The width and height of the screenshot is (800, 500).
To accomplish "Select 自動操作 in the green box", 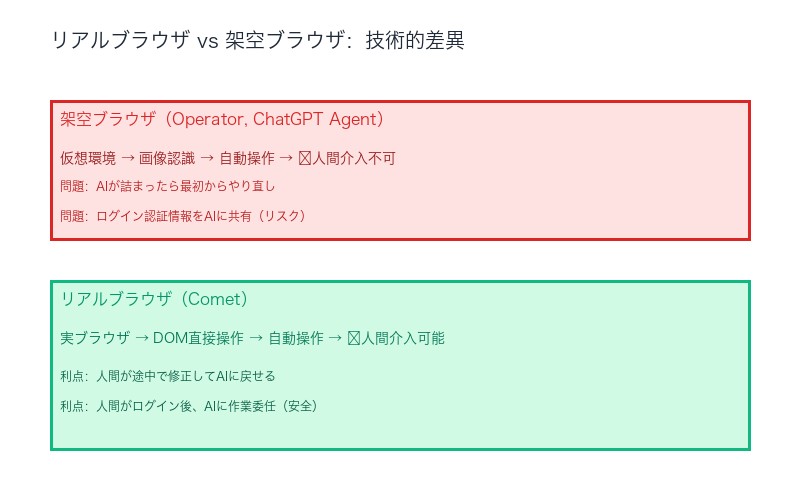I will pos(296,338).
